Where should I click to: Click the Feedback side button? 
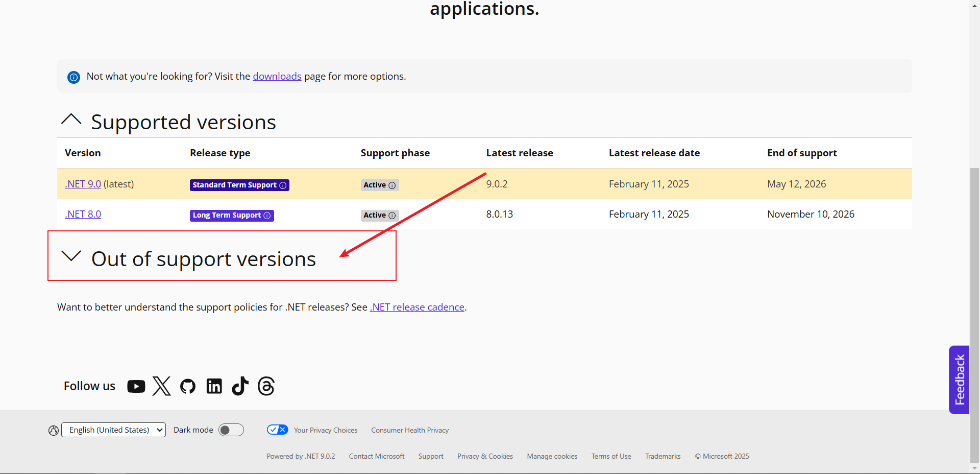(x=959, y=380)
